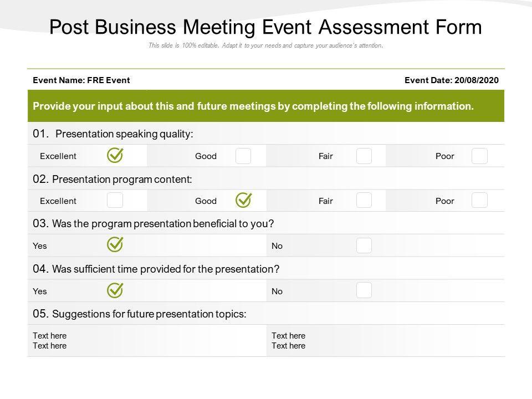The width and height of the screenshot is (532, 399).
Task: Click the 'slide is 100% editable' subtitle
Action: [x=265, y=46]
